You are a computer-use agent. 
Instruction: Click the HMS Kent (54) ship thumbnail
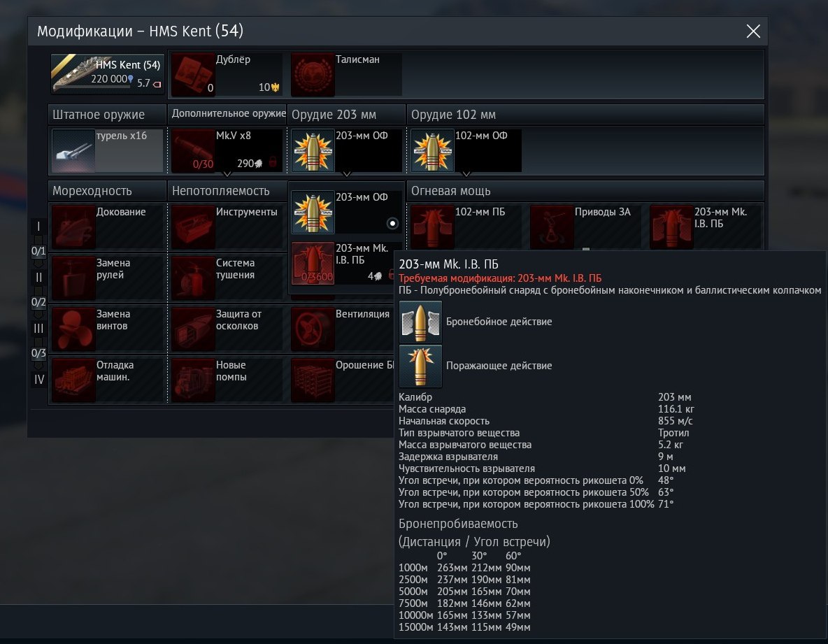coord(107,73)
